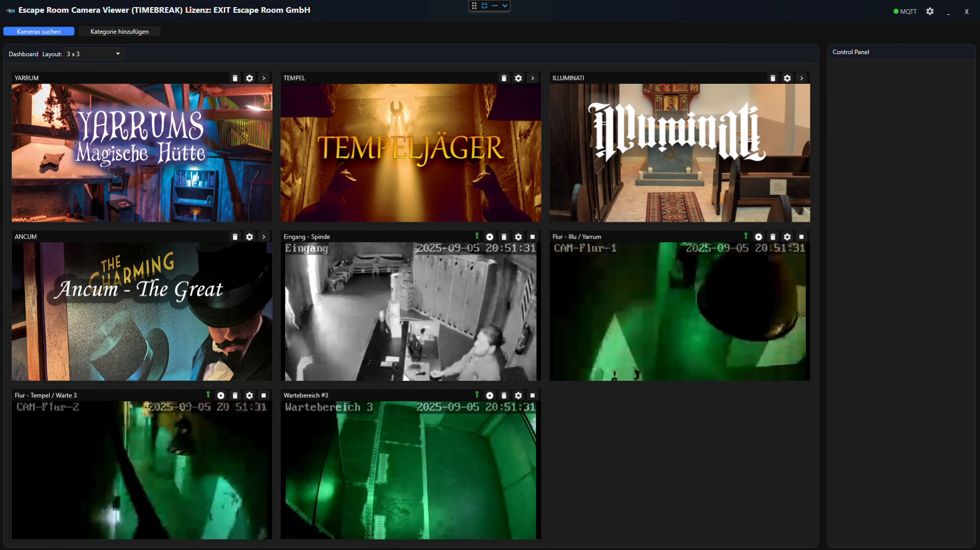Viewport: 980px width, 550px height.
Task: Open the Layout 3 x 3 dropdown
Action: point(94,54)
